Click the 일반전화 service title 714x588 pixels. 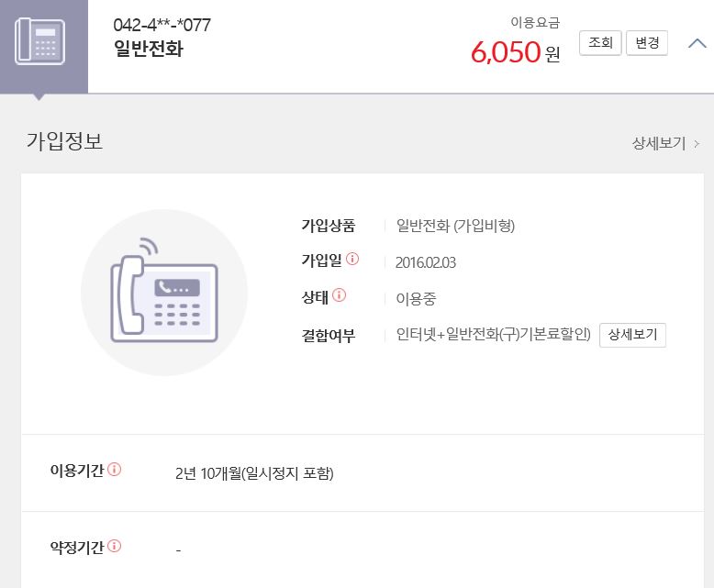click(149, 50)
